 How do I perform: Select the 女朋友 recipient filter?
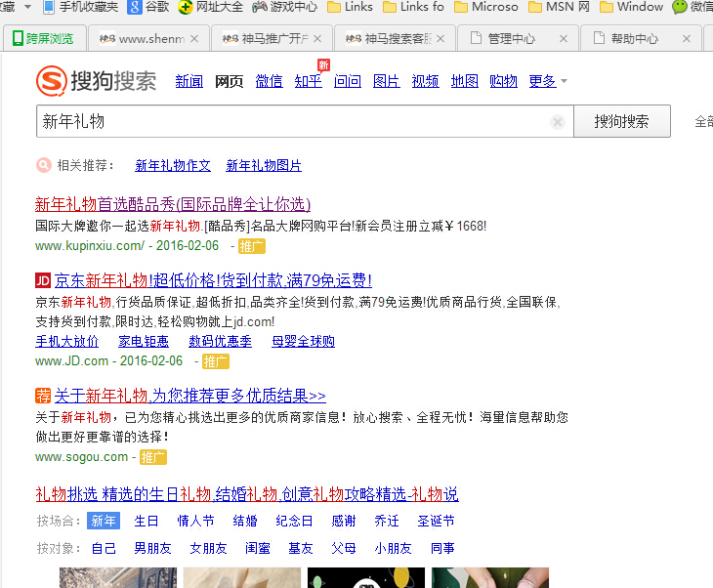208,548
